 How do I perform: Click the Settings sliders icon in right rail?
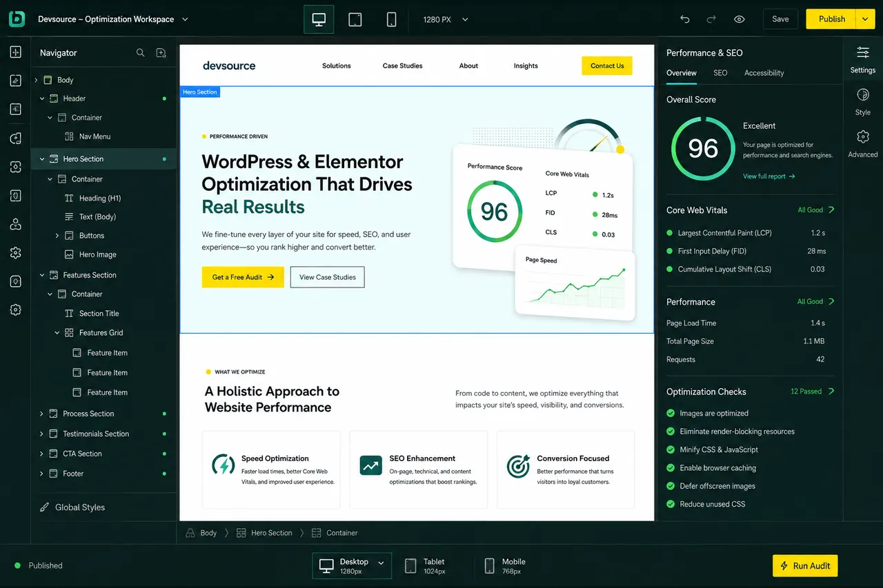(x=862, y=52)
